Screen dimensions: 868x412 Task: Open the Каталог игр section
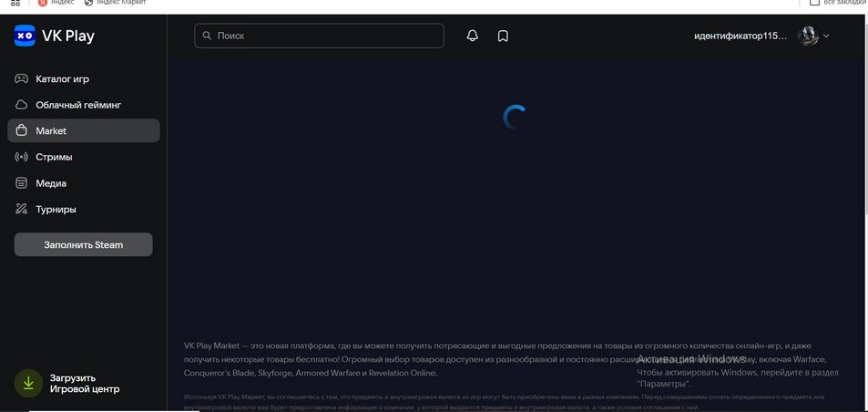tap(63, 78)
